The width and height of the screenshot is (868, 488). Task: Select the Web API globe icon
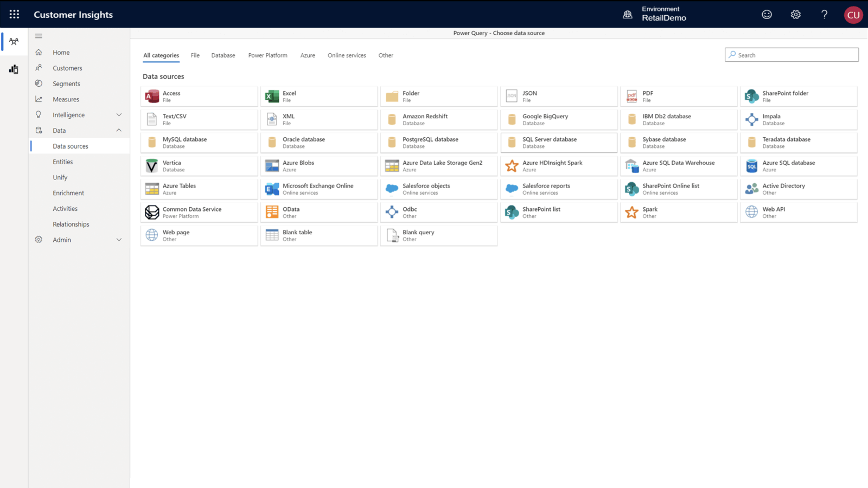coord(751,212)
